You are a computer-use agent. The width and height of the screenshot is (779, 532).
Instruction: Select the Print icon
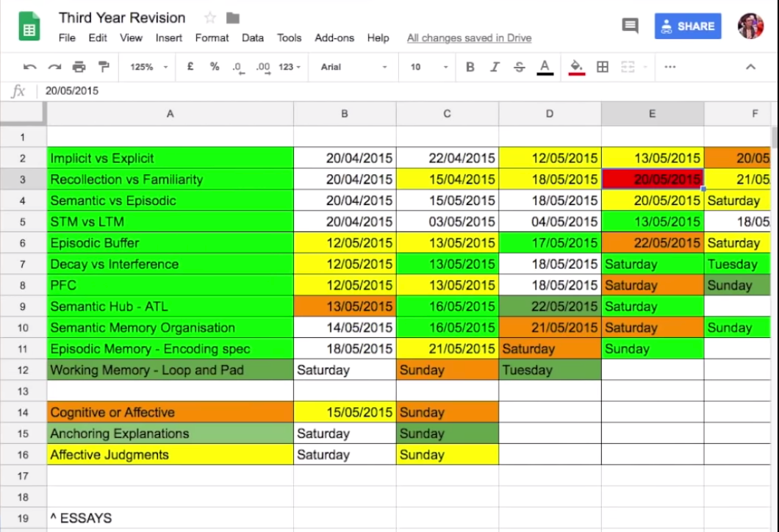[79, 67]
